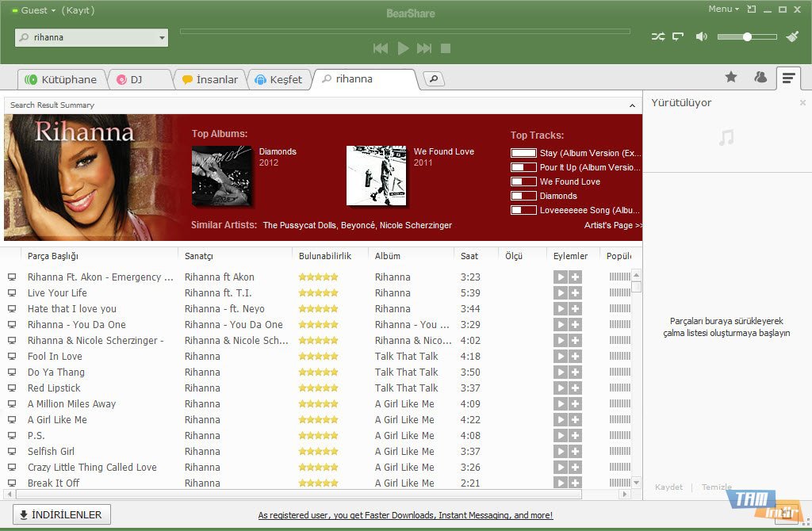Image resolution: width=812 pixels, height=531 pixels.
Task: Sort by Eylemler column header
Action: [x=570, y=256]
